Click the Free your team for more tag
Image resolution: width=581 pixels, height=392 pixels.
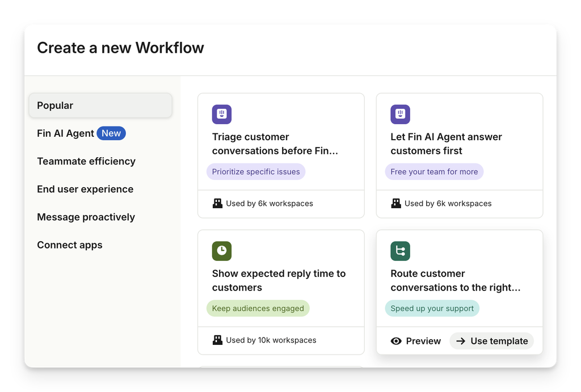[x=434, y=171]
